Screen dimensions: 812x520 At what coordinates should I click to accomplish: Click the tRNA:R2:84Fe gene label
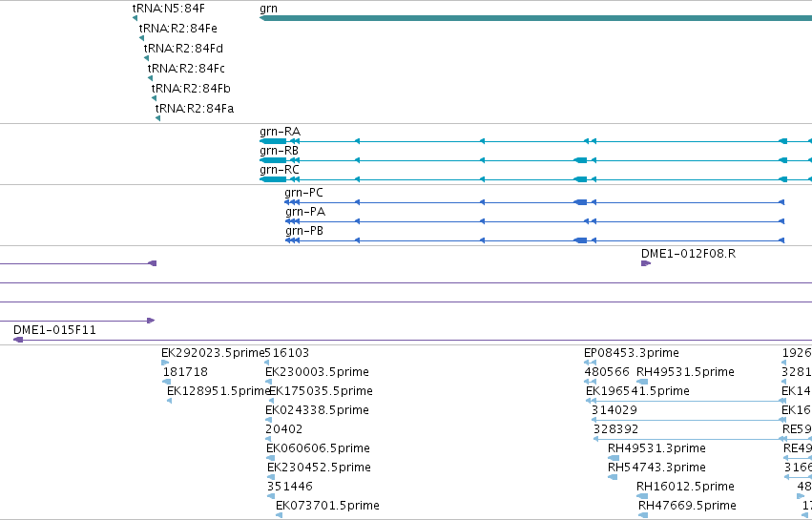178,29
